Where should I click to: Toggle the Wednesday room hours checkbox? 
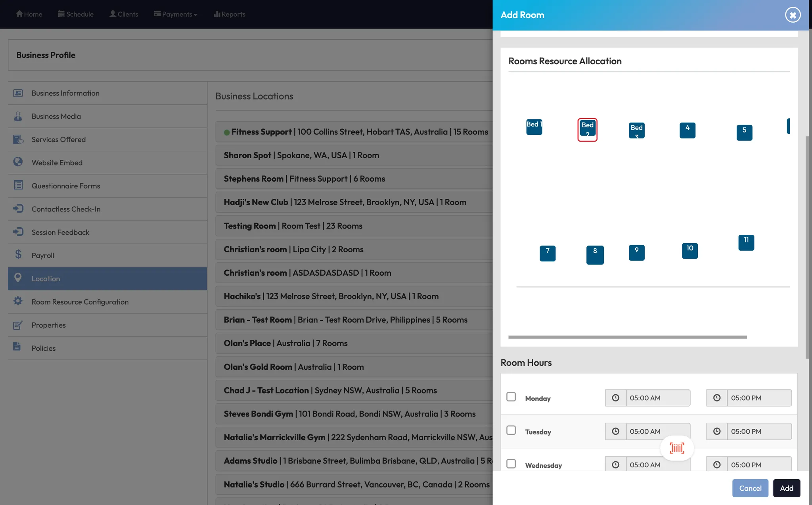[511, 464]
